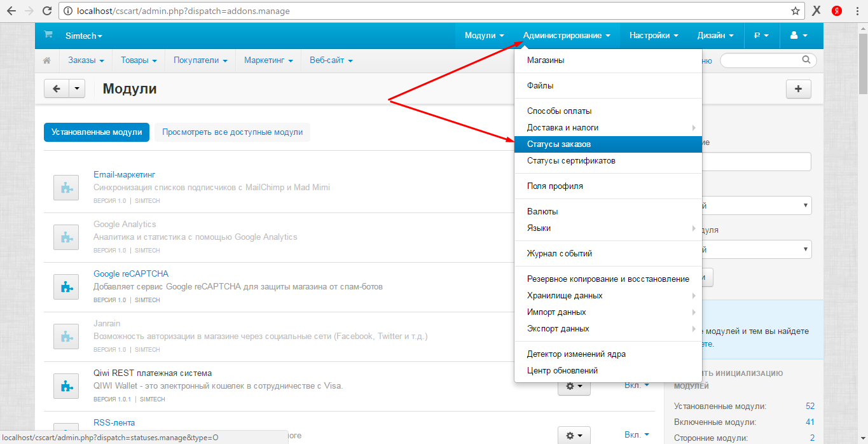Screen dimensions: 868x444
Task: Open the Google reCAPTCHA module link
Action: pyautogui.click(x=131, y=274)
